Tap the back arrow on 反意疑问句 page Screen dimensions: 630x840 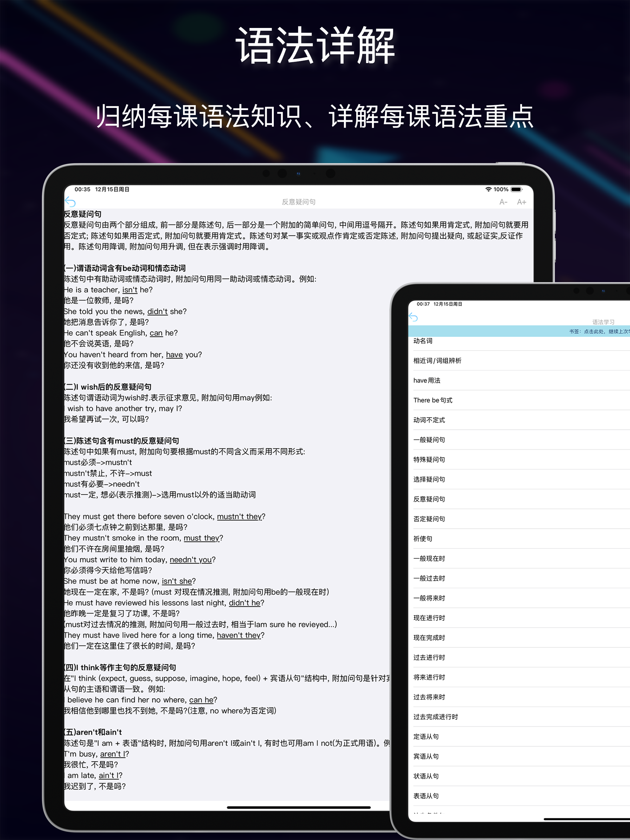point(71,202)
